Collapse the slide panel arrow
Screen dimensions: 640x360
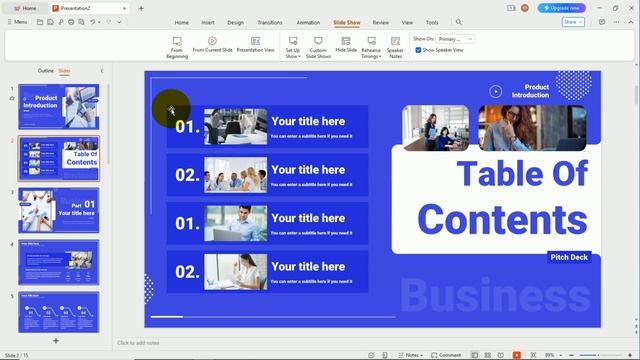point(102,71)
